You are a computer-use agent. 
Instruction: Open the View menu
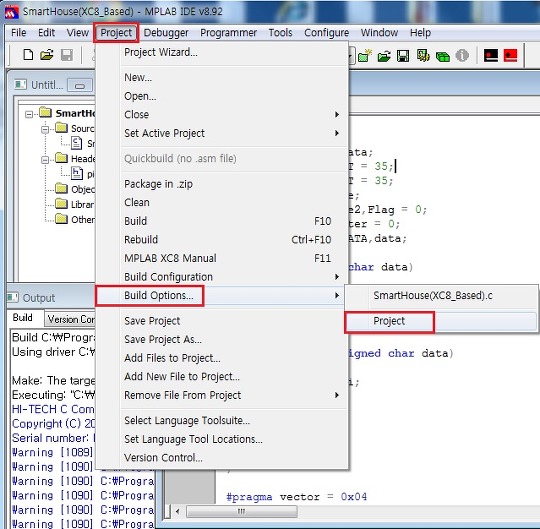point(77,33)
